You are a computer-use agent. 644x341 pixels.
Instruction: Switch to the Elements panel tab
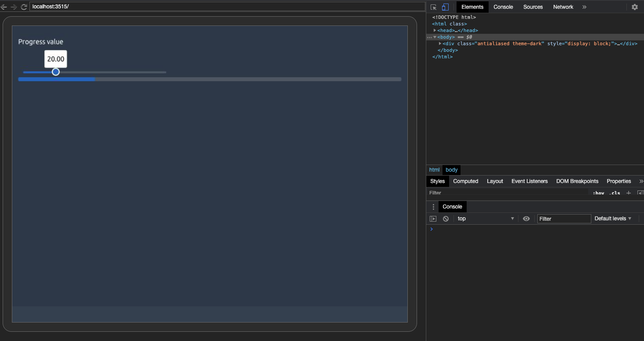coord(472,7)
